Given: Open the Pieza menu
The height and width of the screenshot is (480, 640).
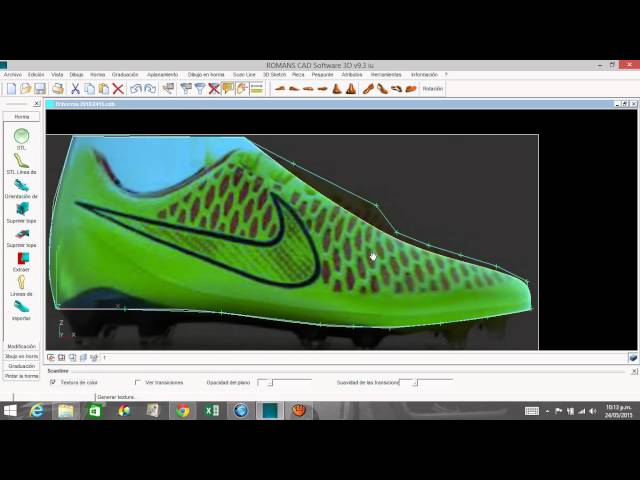Looking at the screenshot, I should click(298, 75).
